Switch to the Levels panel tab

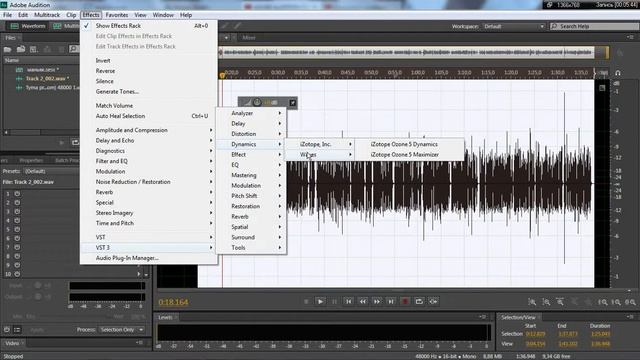pyautogui.click(x=165, y=317)
